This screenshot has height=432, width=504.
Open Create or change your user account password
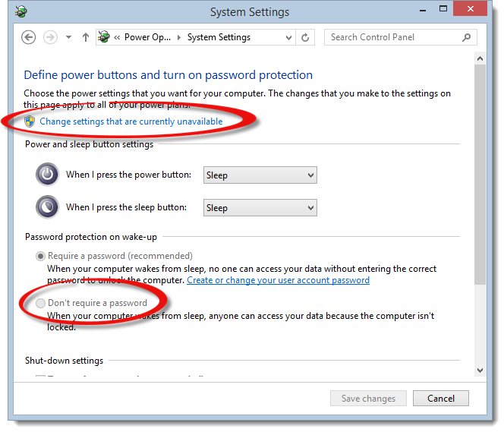278,280
